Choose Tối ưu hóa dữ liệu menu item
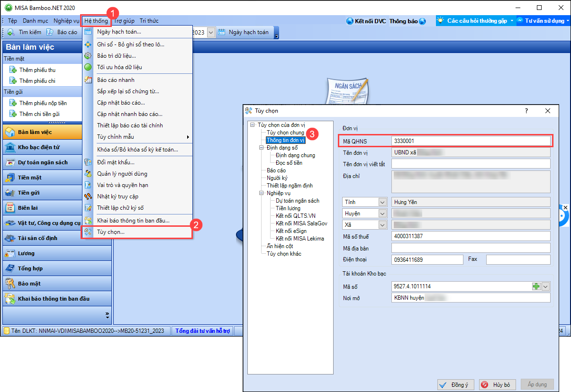Screen dimensions: 571x392 (x=137, y=67)
